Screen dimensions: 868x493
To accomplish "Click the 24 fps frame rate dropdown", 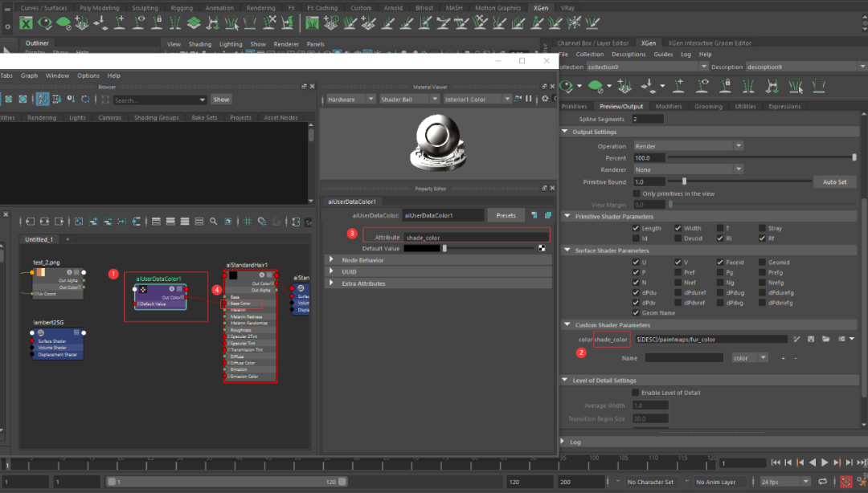I will tap(784, 482).
